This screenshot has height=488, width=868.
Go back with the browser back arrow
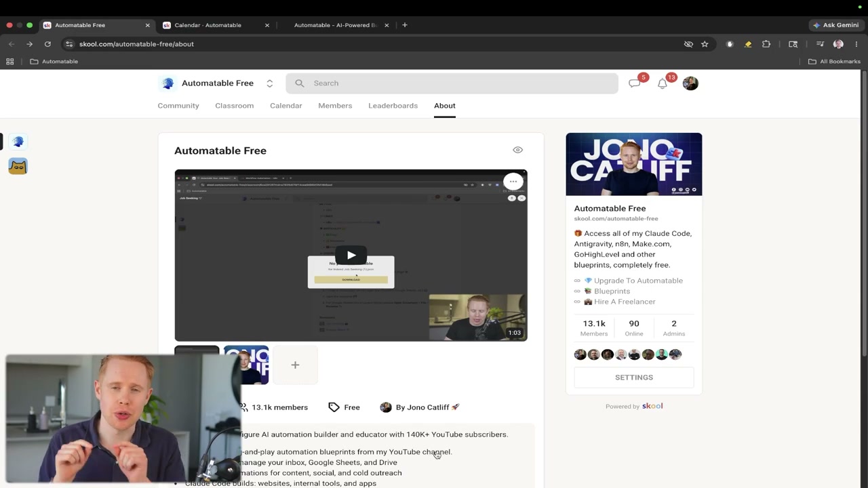(12, 44)
